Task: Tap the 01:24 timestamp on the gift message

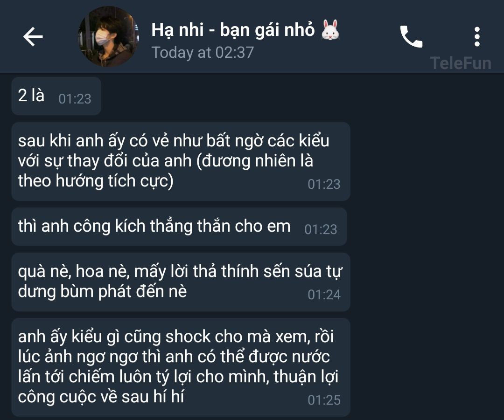Action: [324, 295]
